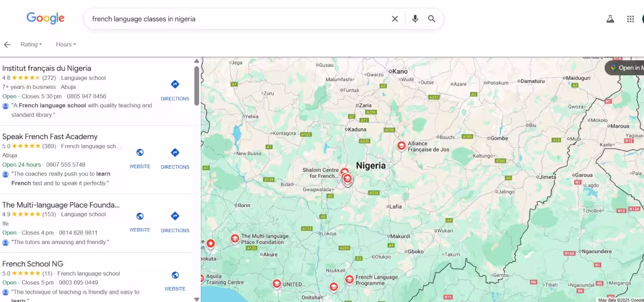Image resolution: width=644 pixels, height=302 pixels.
Task: Click the Zaria label on map
Action: coord(365,105)
